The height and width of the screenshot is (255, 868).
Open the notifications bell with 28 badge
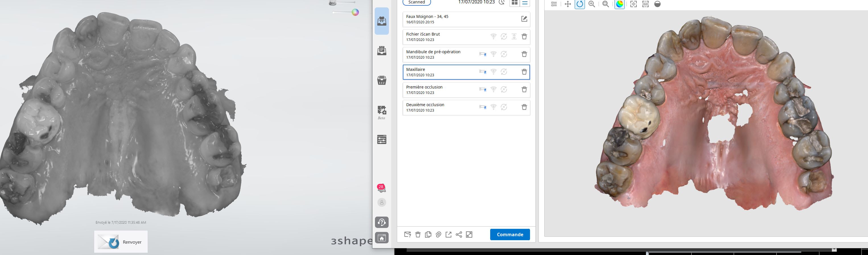382,188
